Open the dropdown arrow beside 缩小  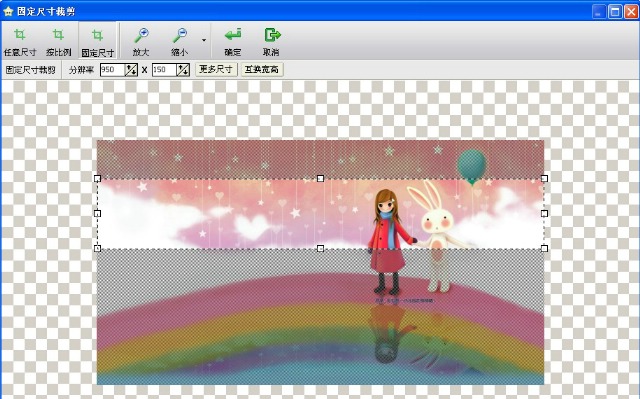[204, 40]
